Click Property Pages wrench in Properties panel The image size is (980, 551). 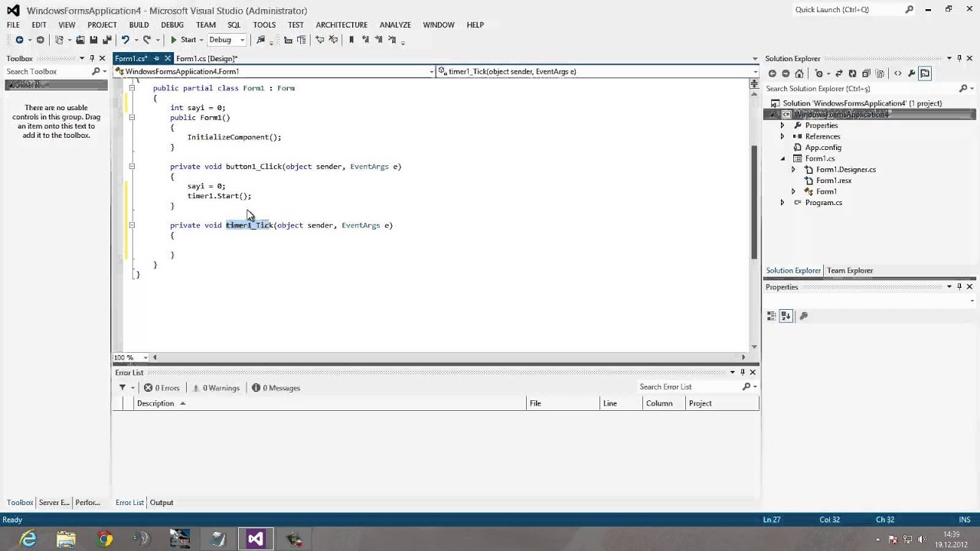pos(803,316)
